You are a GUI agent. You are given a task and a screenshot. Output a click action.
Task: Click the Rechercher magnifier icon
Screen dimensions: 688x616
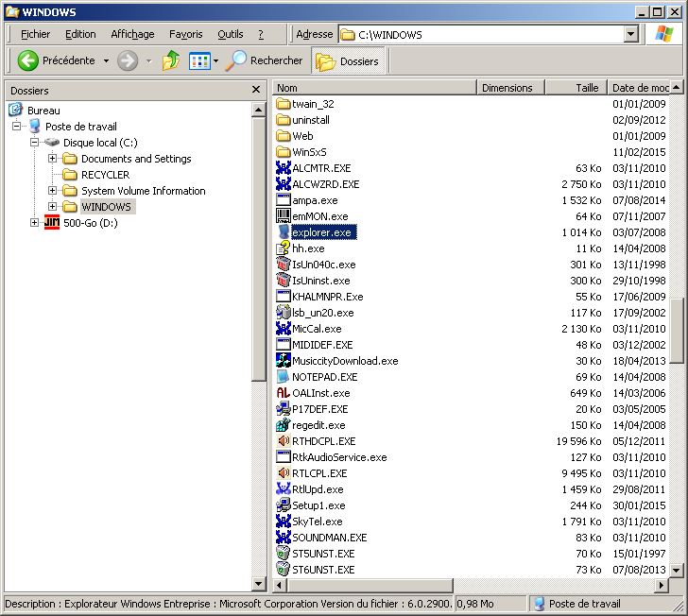[x=235, y=60]
